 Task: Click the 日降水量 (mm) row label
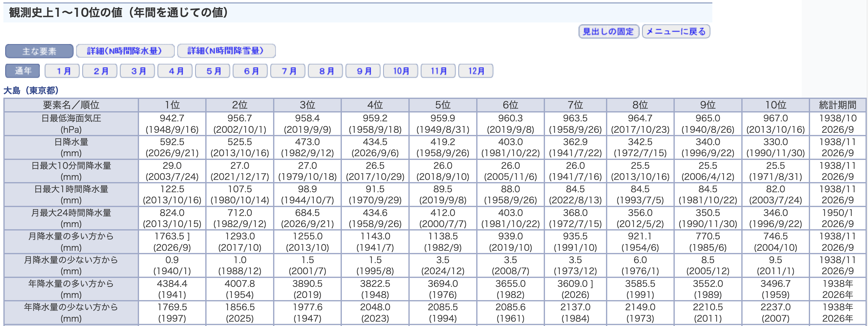(x=71, y=148)
